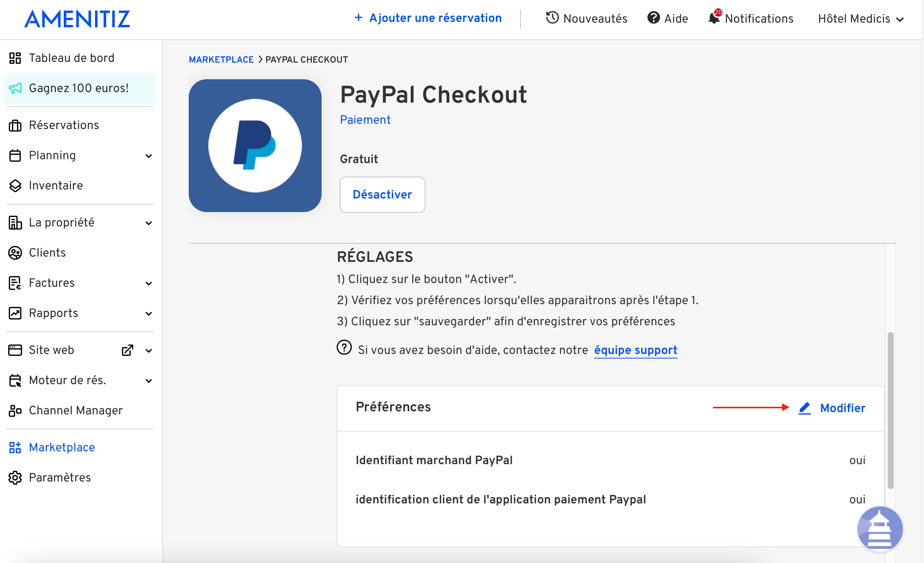Expand the Rapports submenu chevron
The width and height of the screenshot is (924, 563).
149,314
